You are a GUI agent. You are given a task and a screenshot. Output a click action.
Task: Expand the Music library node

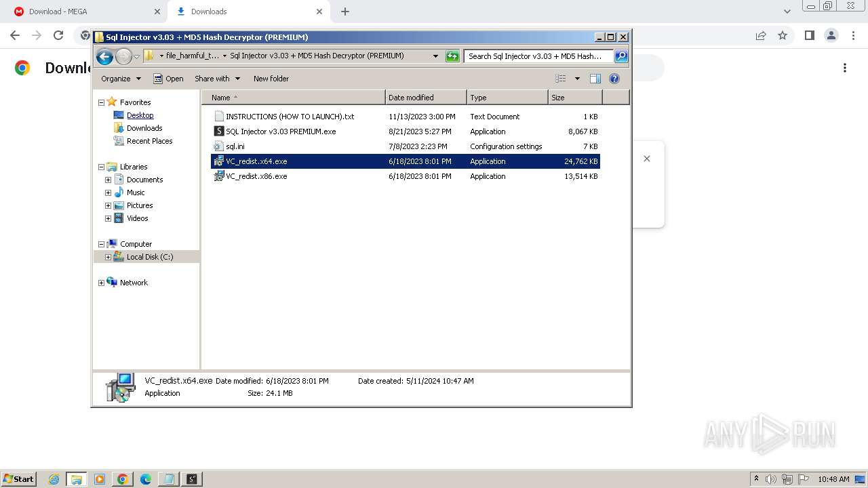tap(108, 192)
